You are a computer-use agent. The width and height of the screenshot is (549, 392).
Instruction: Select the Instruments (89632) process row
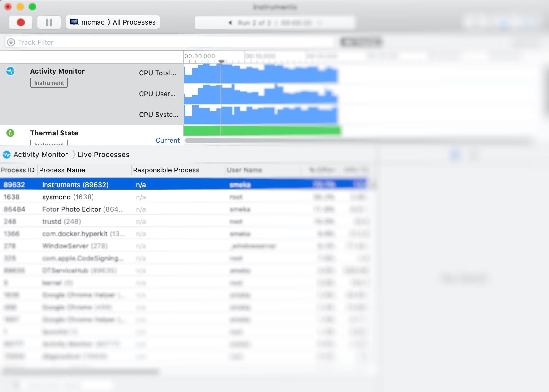click(x=184, y=184)
